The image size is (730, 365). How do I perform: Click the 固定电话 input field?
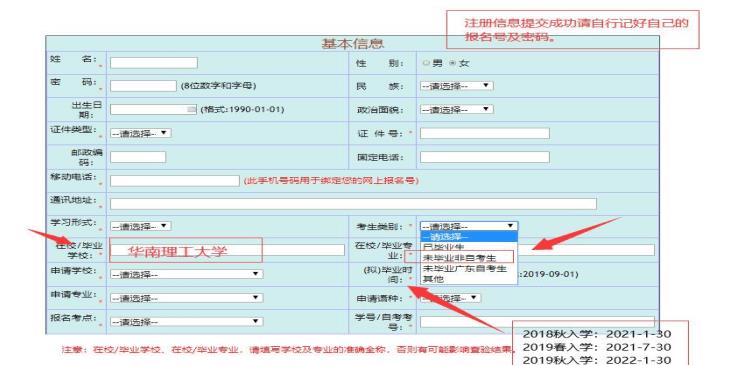click(485, 157)
